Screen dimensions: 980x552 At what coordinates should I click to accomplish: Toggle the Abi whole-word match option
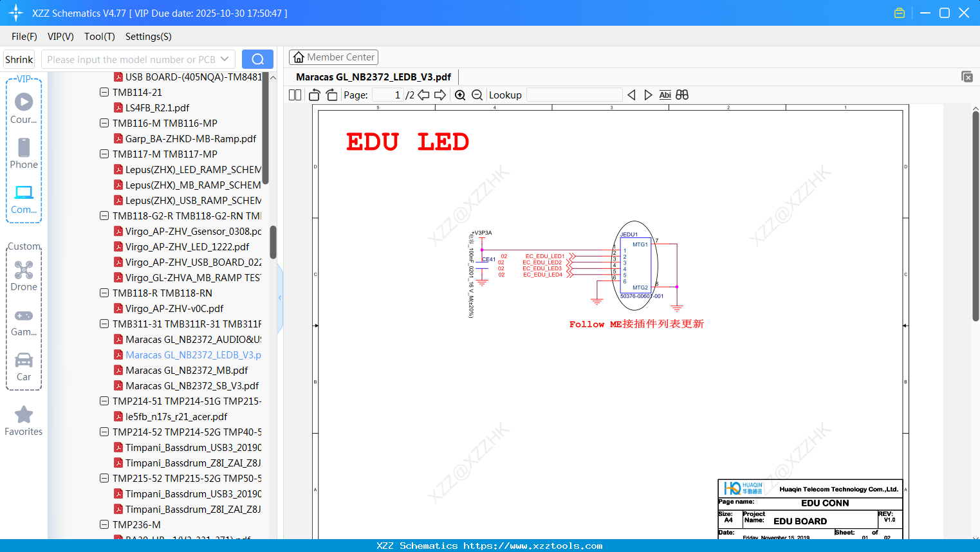pos(665,95)
